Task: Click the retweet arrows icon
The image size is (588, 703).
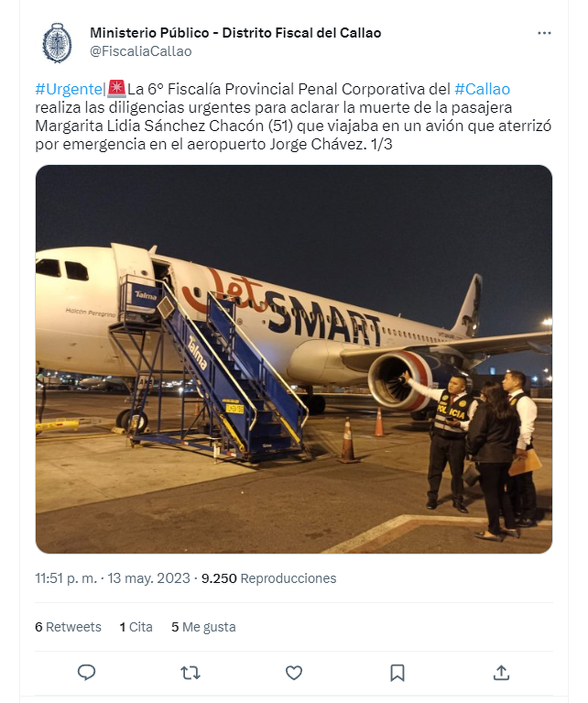Action: (x=190, y=673)
